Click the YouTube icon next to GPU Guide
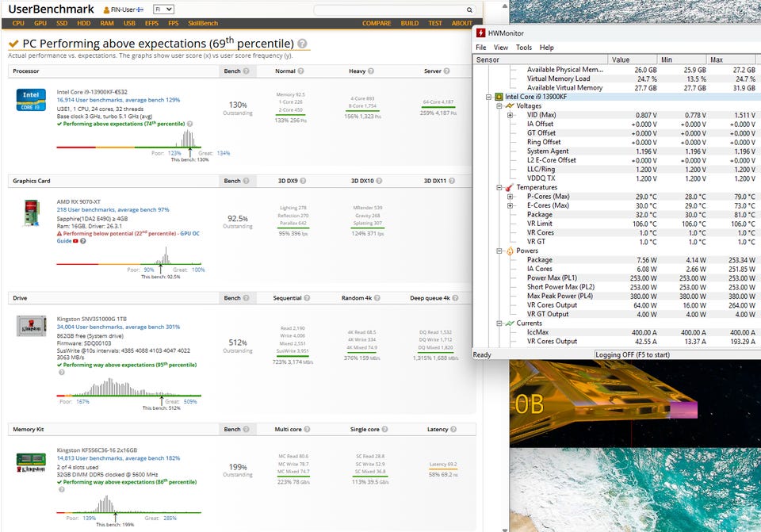This screenshot has width=761, height=532. (x=76, y=241)
